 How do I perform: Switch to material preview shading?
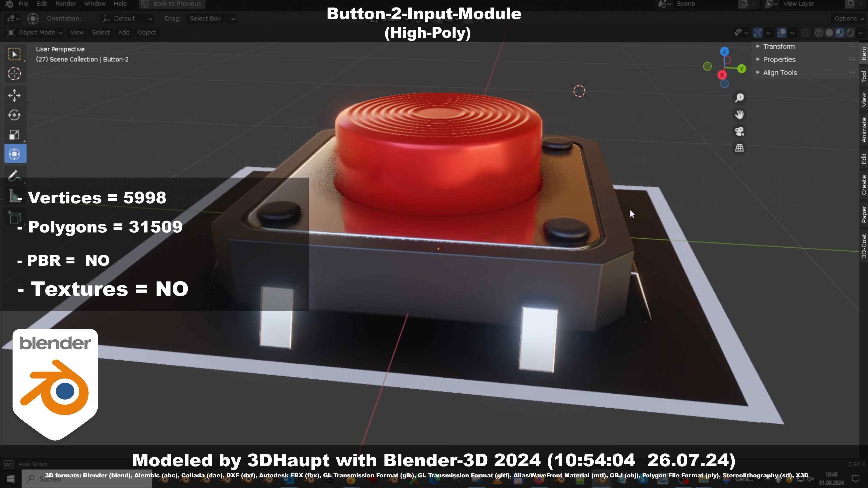tap(840, 33)
